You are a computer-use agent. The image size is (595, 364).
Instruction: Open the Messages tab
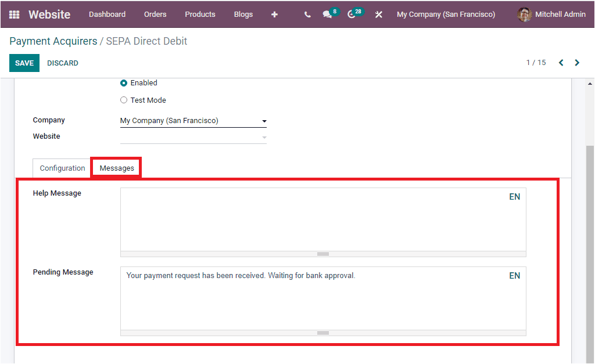pyautogui.click(x=116, y=168)
